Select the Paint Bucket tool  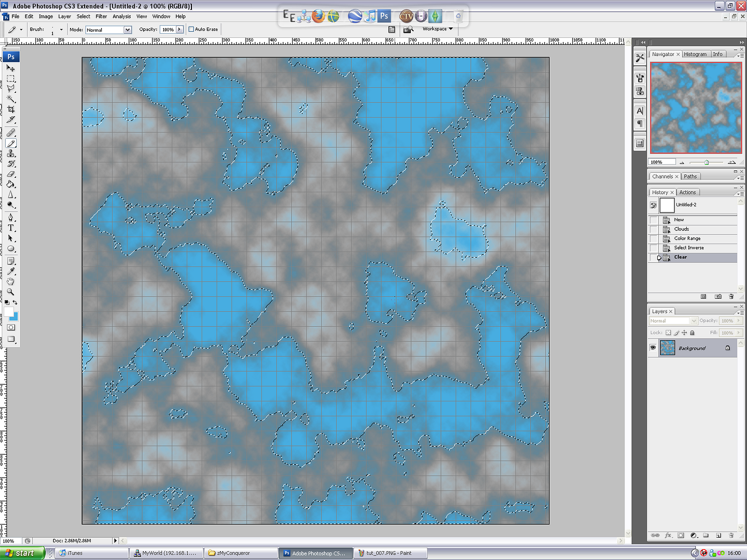click(x=10, y=185)
